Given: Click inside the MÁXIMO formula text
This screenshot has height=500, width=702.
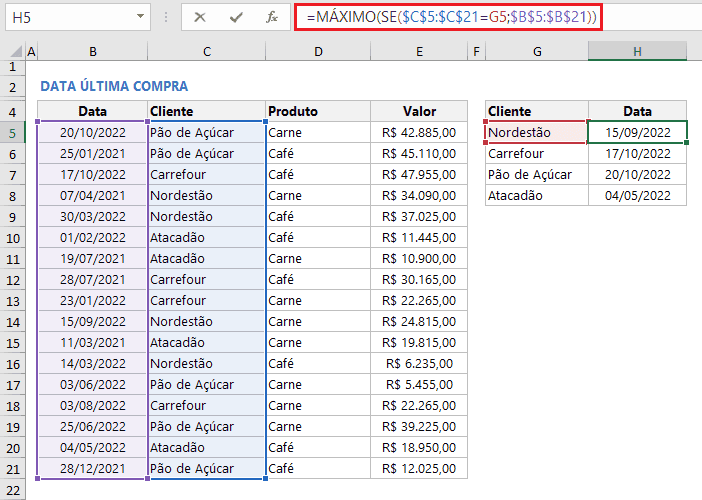Looking at the screenshot, I should [450, 17].
